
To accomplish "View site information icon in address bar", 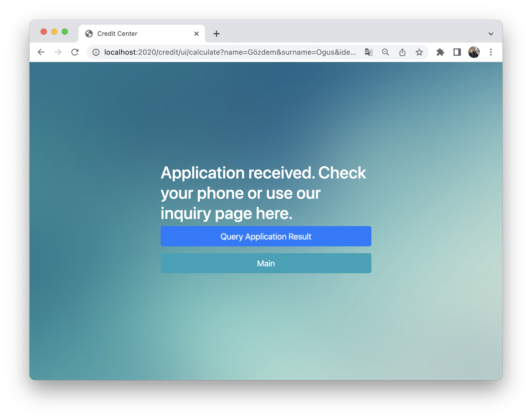I will (96, 52).
